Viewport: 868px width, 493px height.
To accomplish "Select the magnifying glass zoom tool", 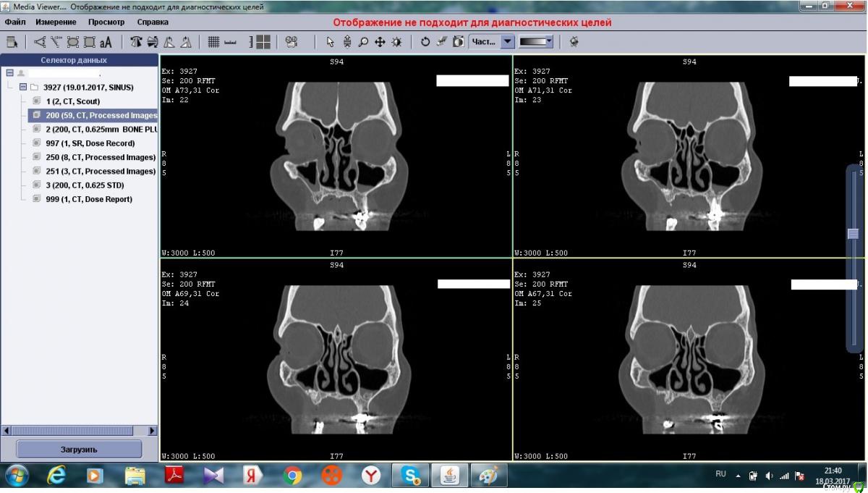I will [x=363, y=42].
